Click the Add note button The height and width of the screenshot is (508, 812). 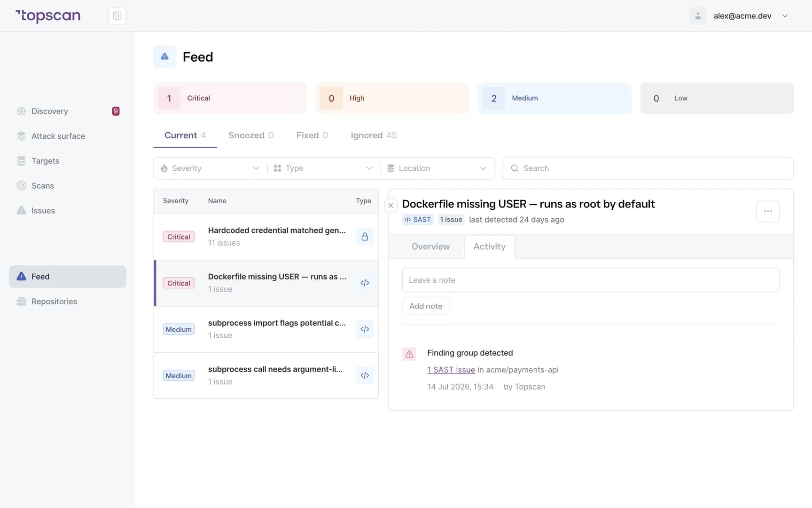[x=426, y=306]
